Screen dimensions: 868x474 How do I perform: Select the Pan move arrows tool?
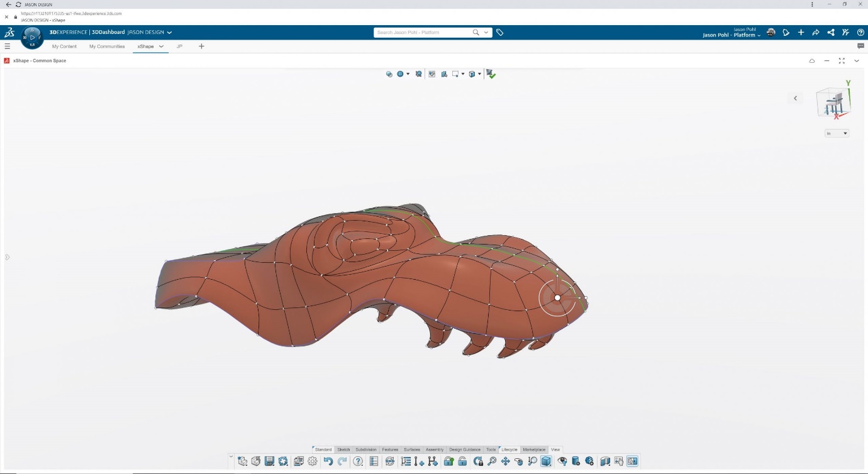coord(505,461)
